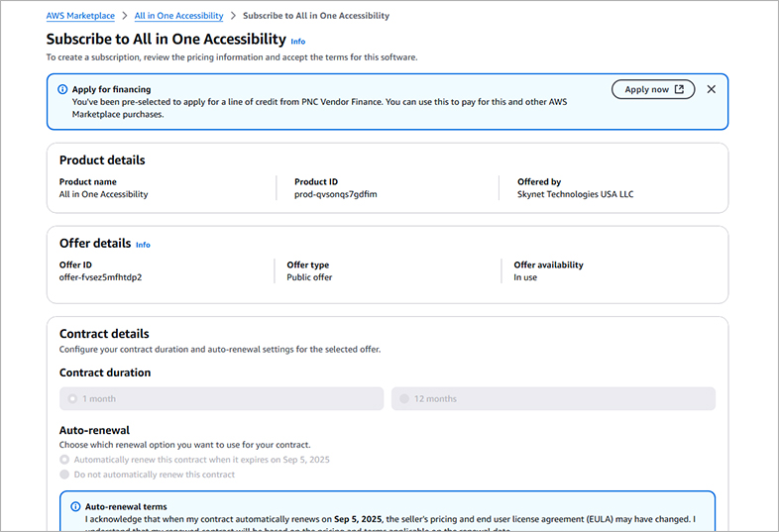Viewport: 779px width, 532px height.
Task: Click In use availability value
Action: click(x=525, y=277)
